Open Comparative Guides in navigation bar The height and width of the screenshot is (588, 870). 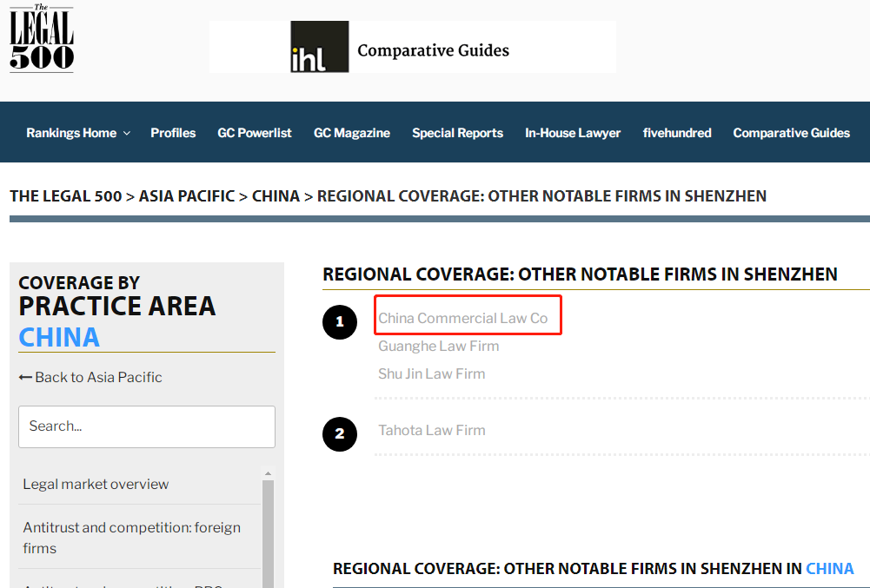[x=791, y=133]
